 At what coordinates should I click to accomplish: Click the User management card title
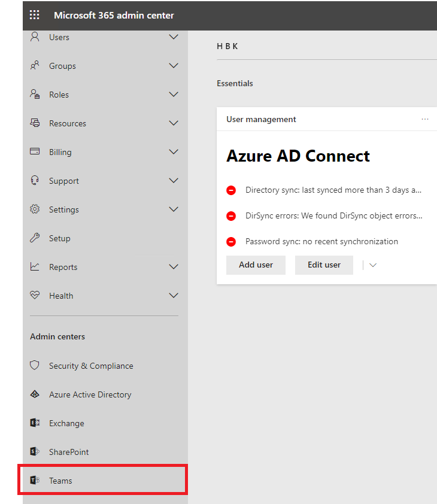point(261,119)
